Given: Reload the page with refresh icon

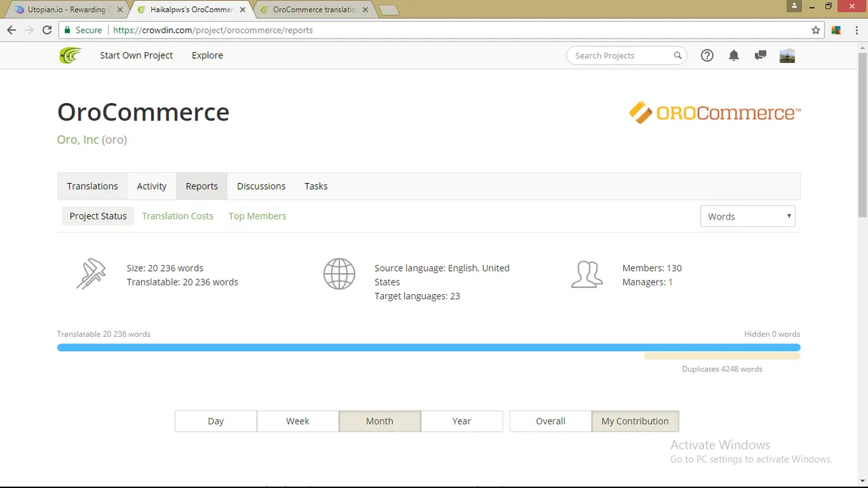Looking at the screenshot, I should tap(47, 30).
